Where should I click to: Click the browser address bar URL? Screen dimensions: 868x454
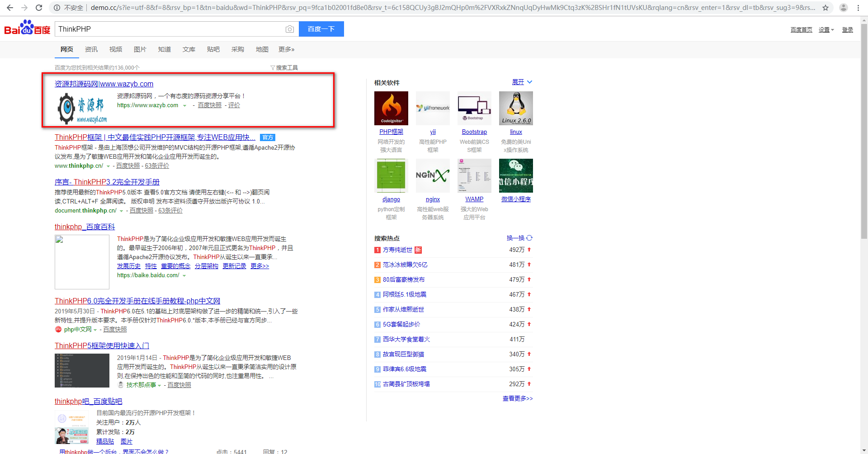tap(452, 8)
